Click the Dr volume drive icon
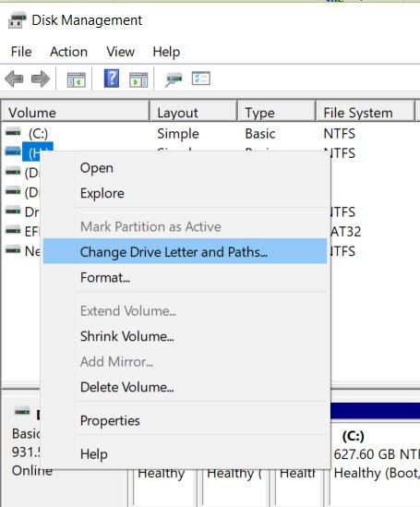The image size is (420, 507). point(13,211)
